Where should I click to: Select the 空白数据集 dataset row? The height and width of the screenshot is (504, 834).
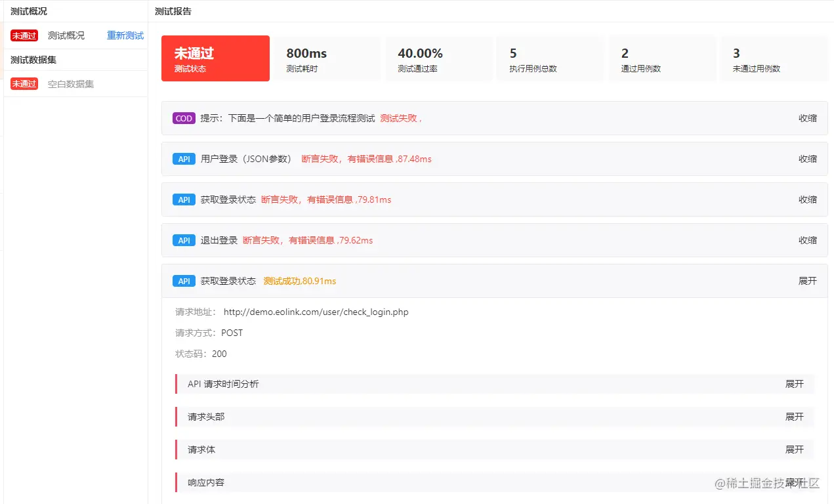coord(75,84)
